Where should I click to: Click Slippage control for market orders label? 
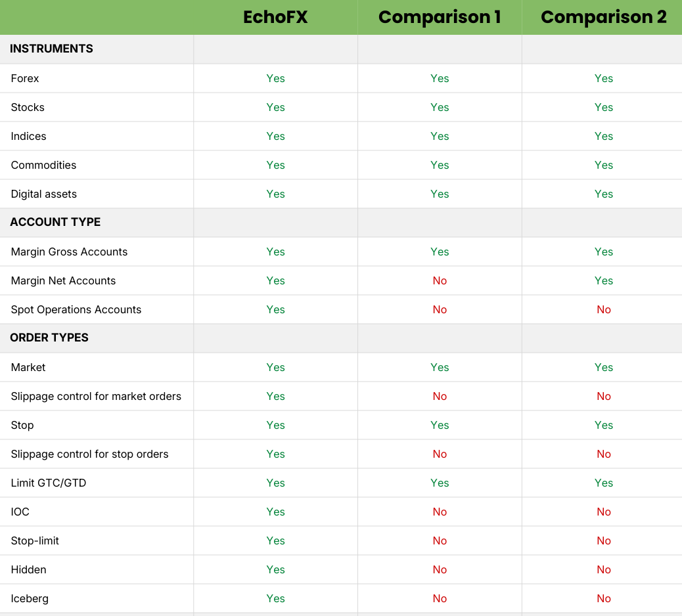96,396
